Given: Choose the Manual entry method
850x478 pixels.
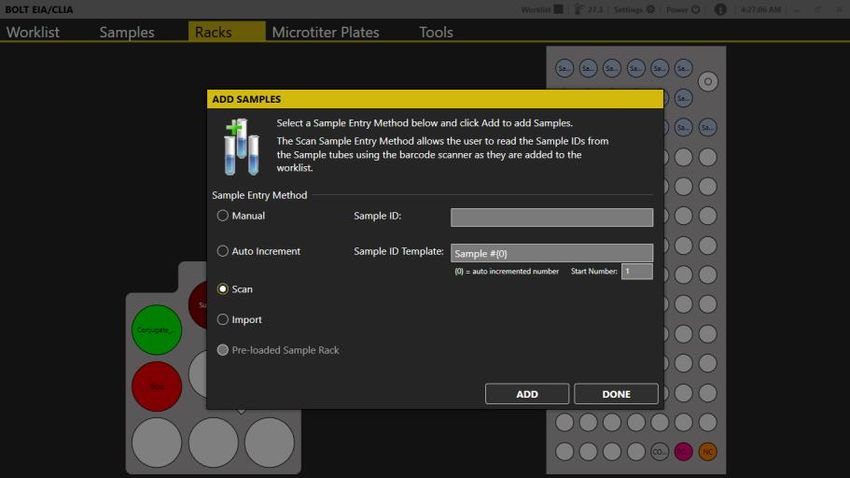Looking at the screenshot, I should tap(223, 216).
